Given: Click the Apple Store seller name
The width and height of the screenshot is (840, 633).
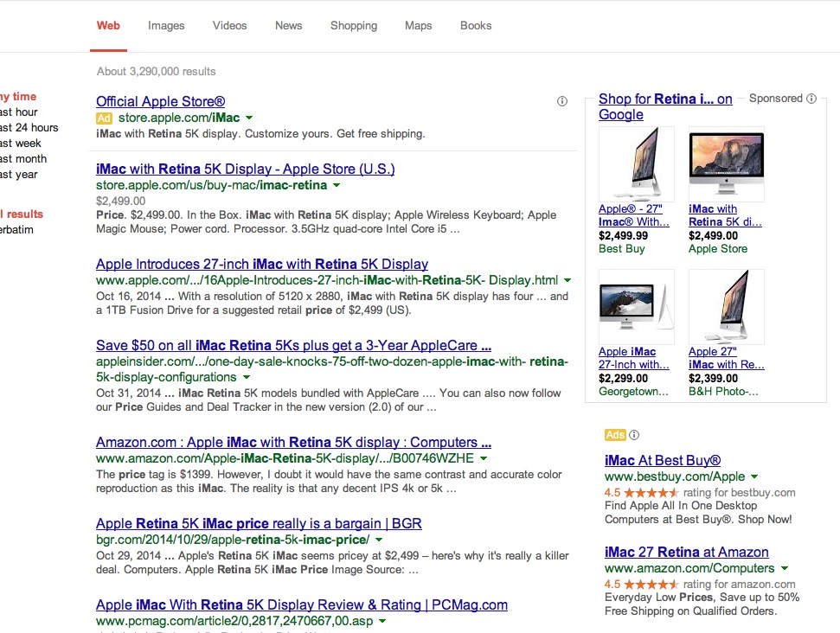Looking at the screenshot, I should click(718, 248).
